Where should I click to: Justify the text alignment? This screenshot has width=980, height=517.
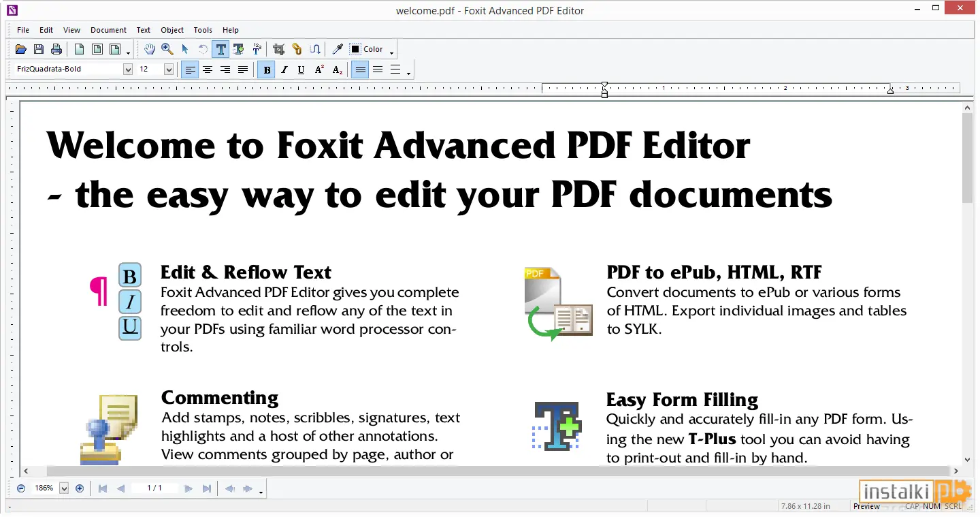click(x=243, y=69)
